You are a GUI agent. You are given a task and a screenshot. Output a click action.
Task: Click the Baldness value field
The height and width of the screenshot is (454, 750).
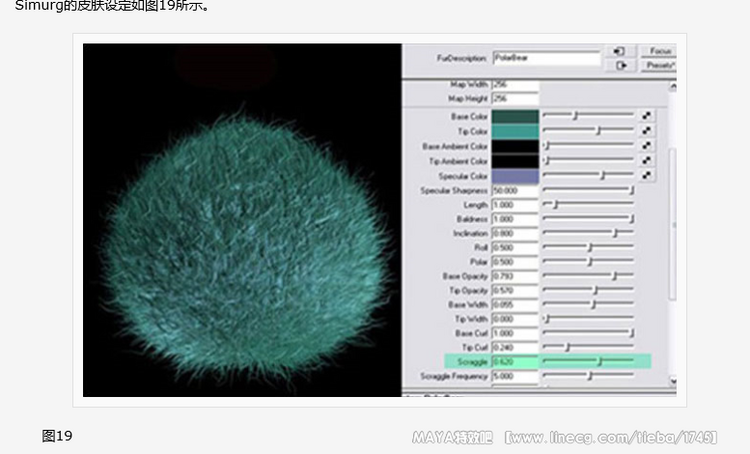(515, 219)
